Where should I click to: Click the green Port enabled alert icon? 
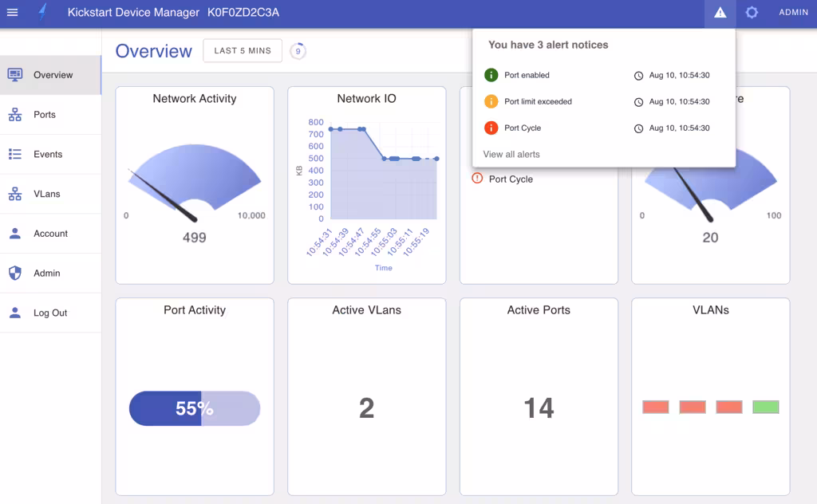pos(491,75)
